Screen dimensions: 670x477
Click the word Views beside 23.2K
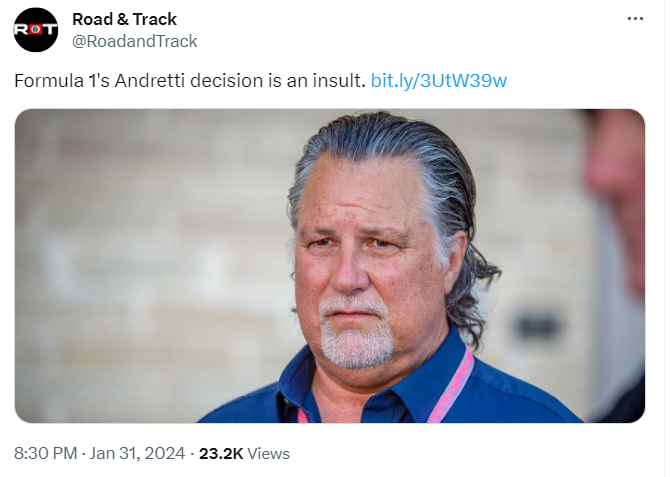(x=268, y=453)
